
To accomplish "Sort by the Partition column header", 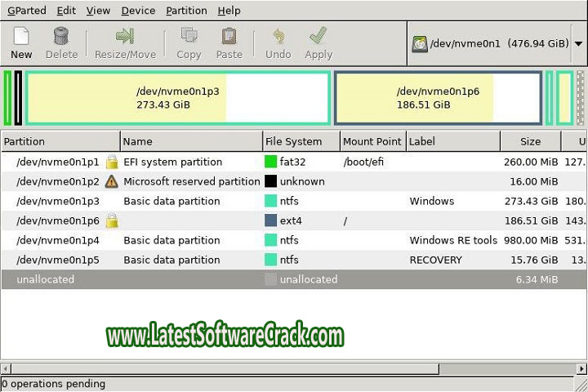I will [x=60, y=141].
